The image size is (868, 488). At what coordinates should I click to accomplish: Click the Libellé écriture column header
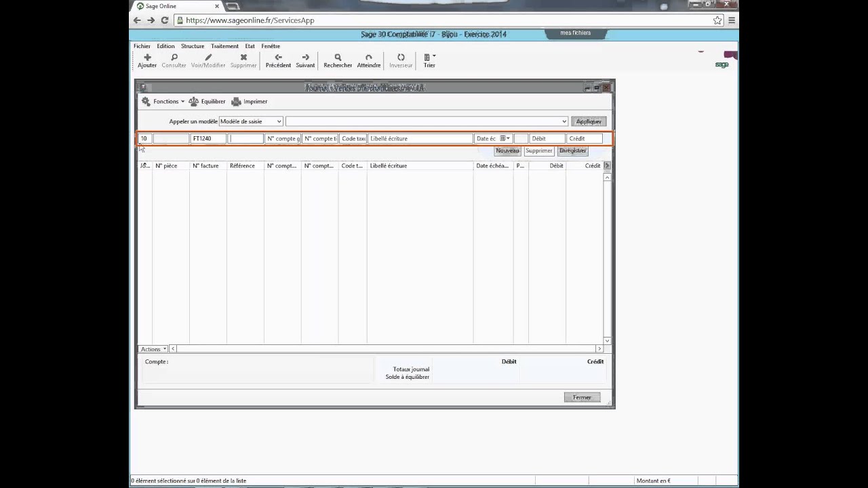(420, 165)
